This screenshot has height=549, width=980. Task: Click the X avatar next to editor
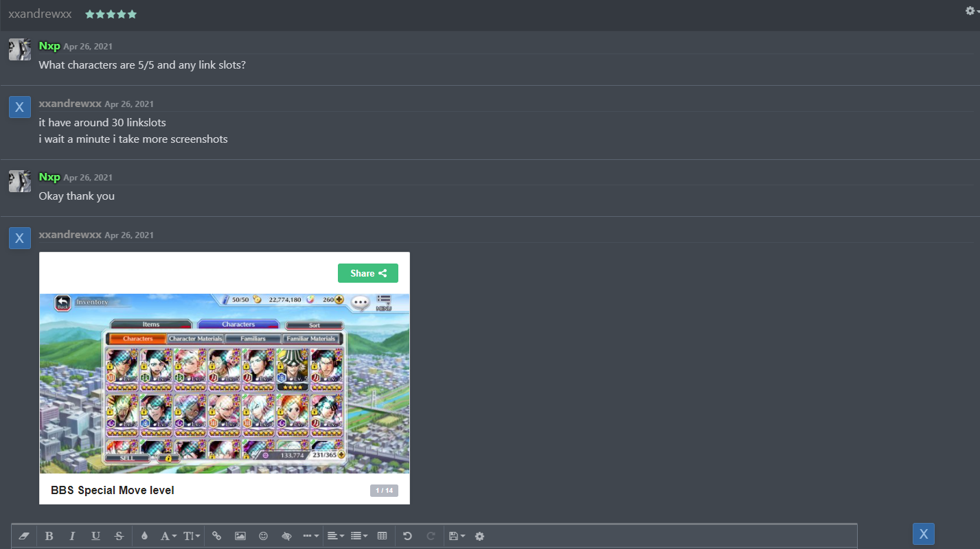[x=924, y=534]
